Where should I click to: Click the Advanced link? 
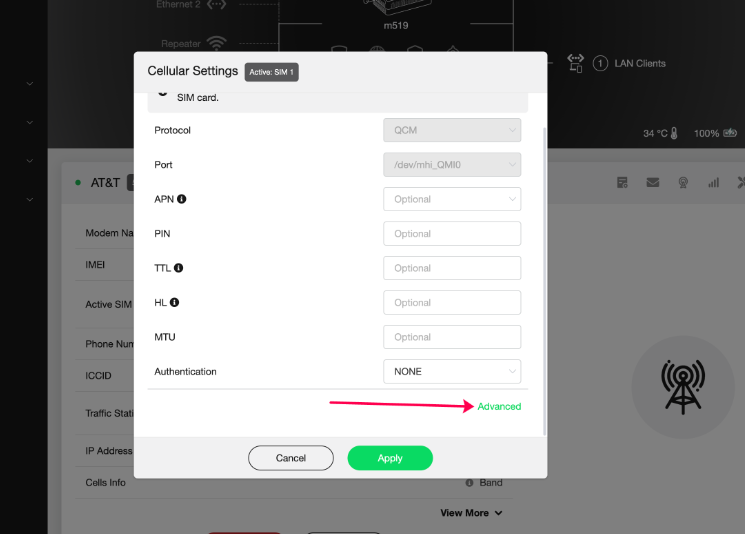pyautogui.click(x=499, y=407)
